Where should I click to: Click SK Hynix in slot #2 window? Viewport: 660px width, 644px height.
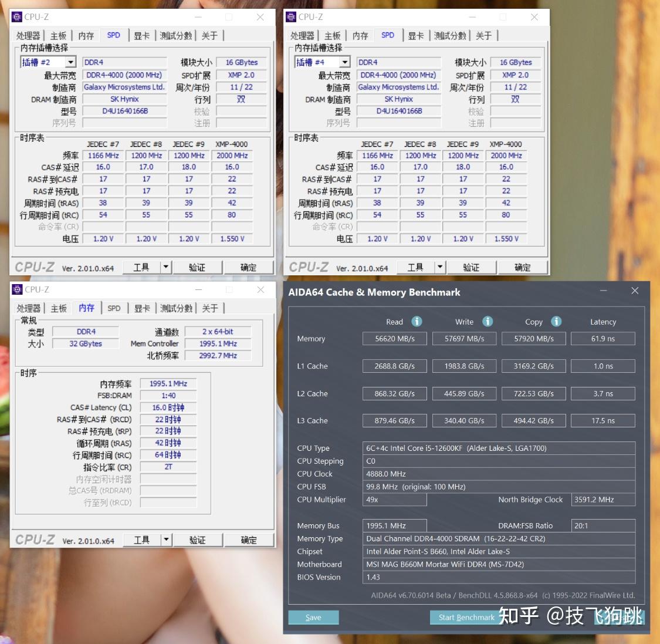(124, 99)
